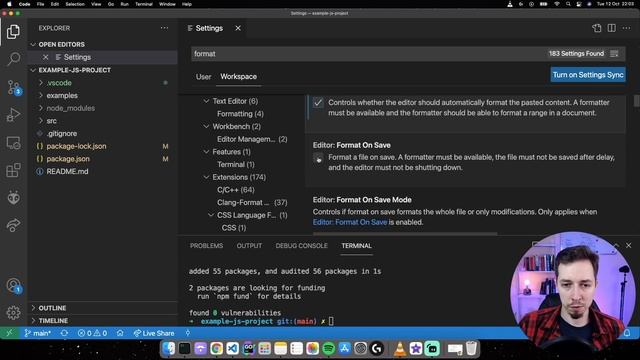Image resolution: width=640 pixels, height=360 pixels.
Task: Collapse the CSS Language Features settings group
Action: (x=211, y=215)
